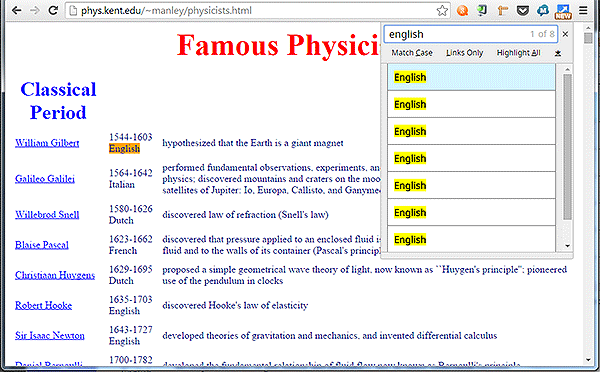Viewport: 600px width, 372px height.
Task: Click '1629-1695' beside Christiaan Huygens
Action: point(130,269)
